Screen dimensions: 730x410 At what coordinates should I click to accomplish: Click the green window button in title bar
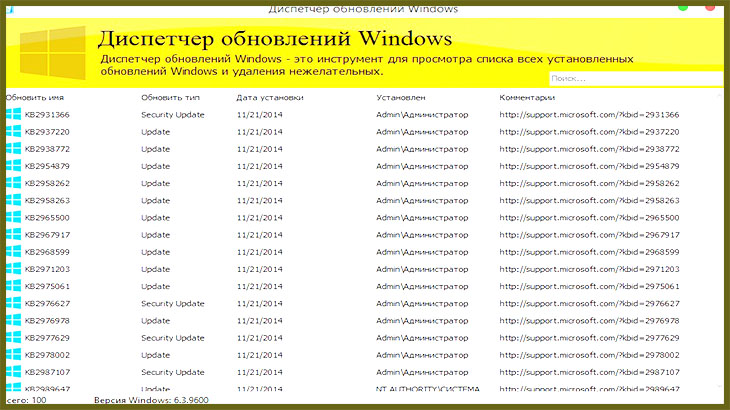pos(683,7)
